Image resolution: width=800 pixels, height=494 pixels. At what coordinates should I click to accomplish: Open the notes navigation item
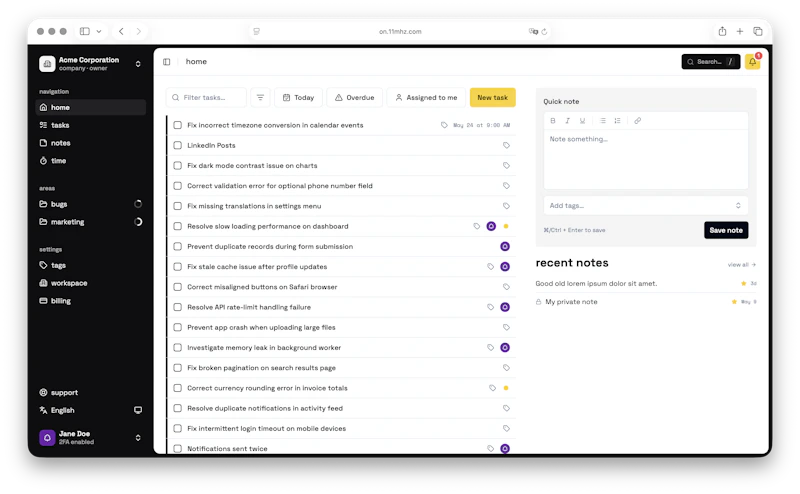click(x=90, y=143)
